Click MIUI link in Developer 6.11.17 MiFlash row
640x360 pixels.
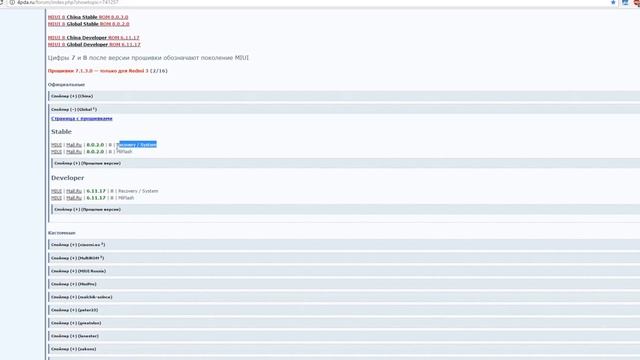[56, 198]
